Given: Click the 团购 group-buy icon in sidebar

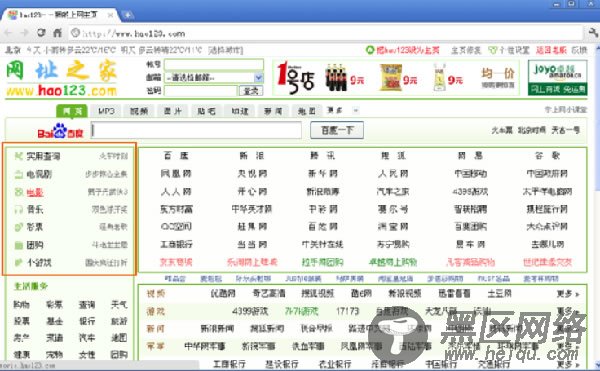Looking at the screenshot, I should (19, 245).
